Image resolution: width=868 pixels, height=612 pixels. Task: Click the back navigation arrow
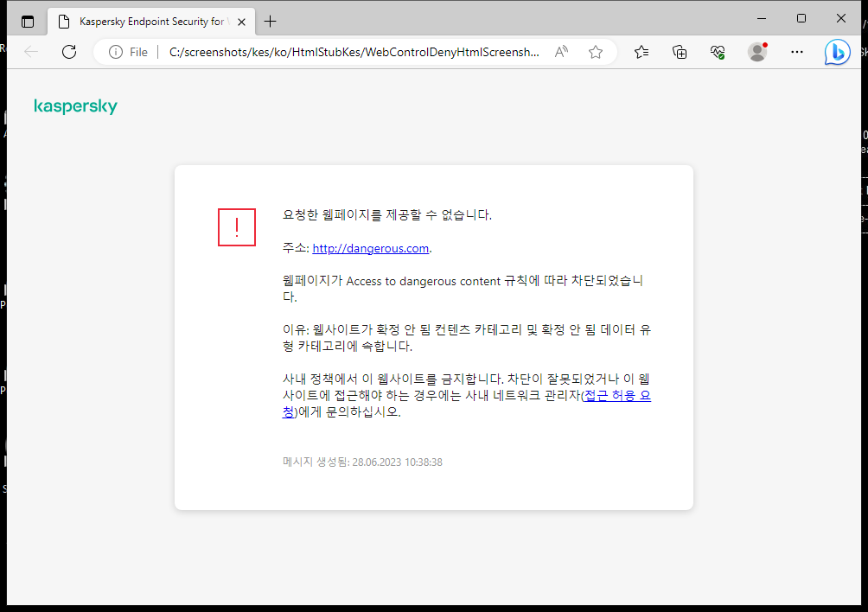tap(31, 51)
